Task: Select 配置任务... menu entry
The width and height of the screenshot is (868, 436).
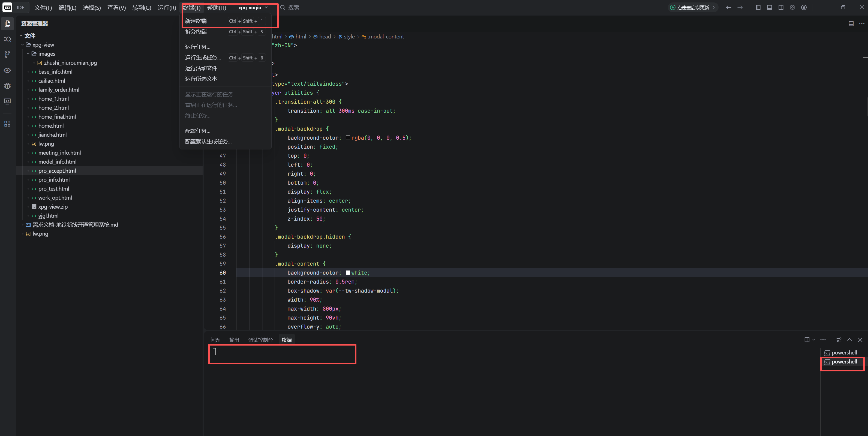Action: coord(197,131)
